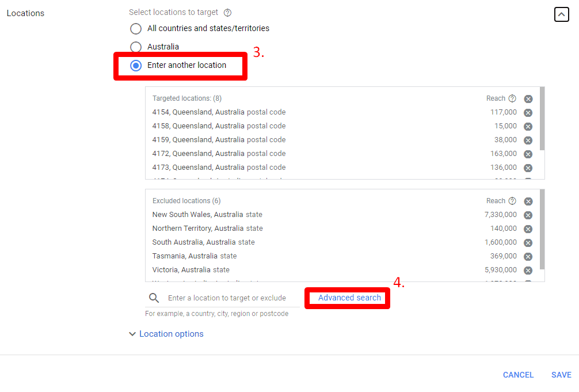Image resolution: width=579 pixels, height=392 pixels.
Task: Open help for 'Select locations to target'
Action: click(x=227, y=12)
